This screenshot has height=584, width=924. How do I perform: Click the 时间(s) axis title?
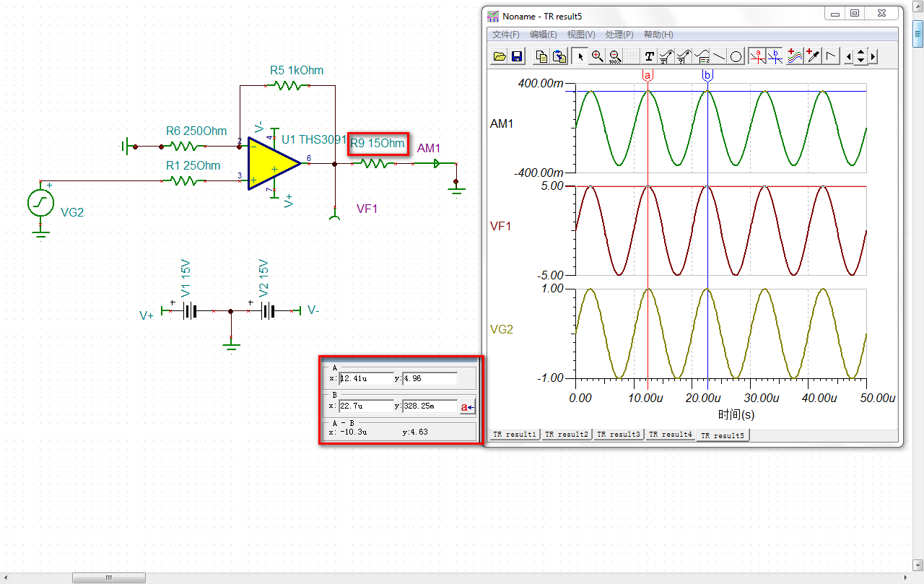(x=736, y=414)
